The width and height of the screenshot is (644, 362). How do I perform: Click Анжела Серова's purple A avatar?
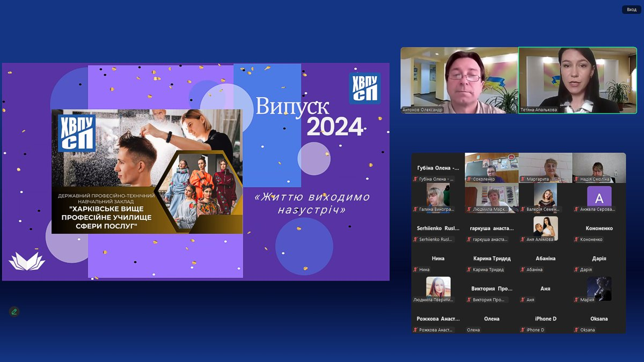click(x=599, y=198)
